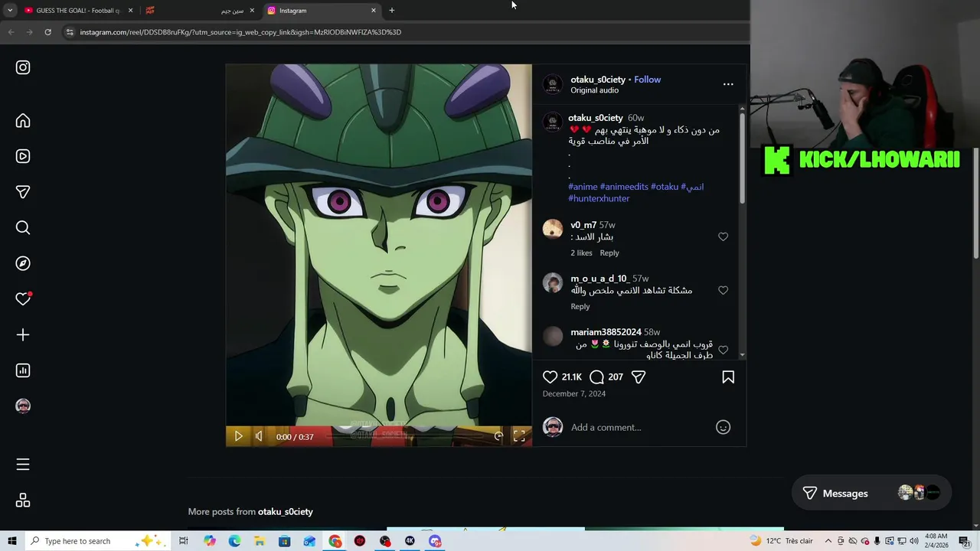Image resolution: width=980 pixels, height=551 pixels.
Task: Open Notifications heart in sidebar
Action: 23,298
